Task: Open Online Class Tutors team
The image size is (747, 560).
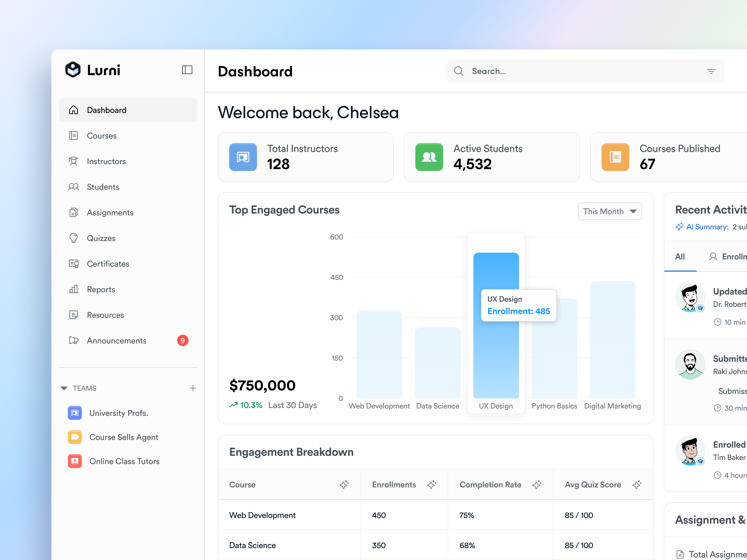Action: (128, 461)
